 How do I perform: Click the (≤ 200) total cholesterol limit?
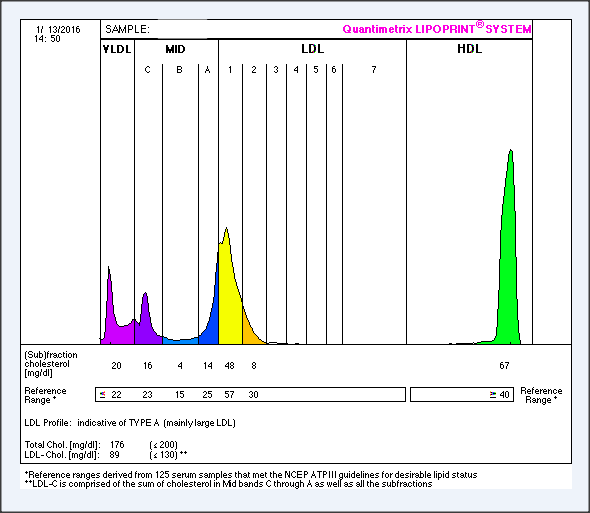(163, 445)
